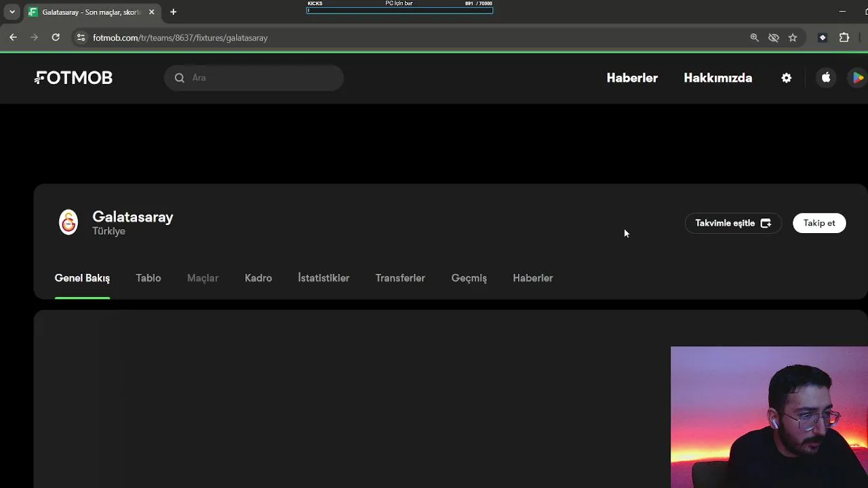Switch to the İstatistikler tab
Image resolution: width=868 pixels, height=488 pixels.
click(323, 278)
